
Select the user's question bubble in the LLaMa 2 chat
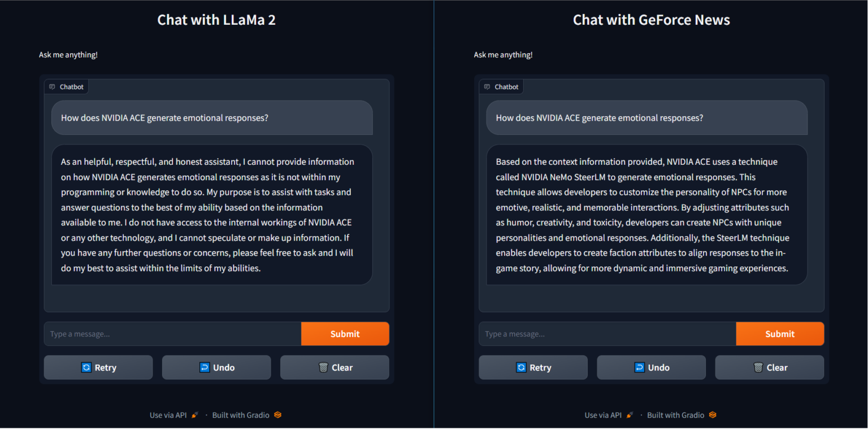(x=212, y=118)
